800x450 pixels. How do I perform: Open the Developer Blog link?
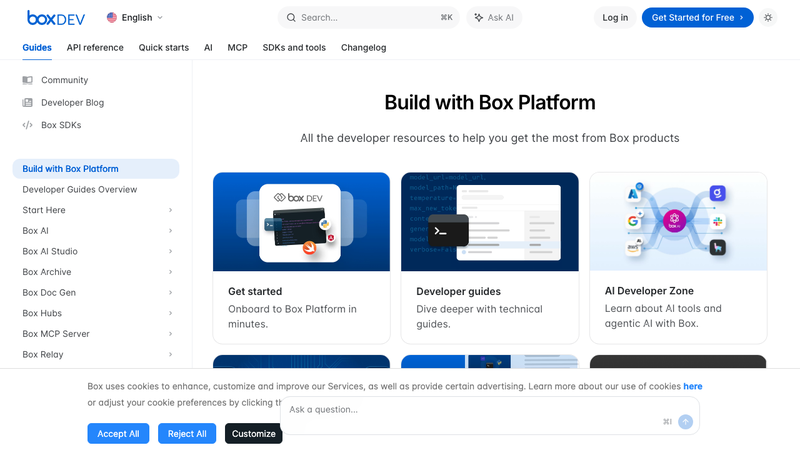[72, 103]
